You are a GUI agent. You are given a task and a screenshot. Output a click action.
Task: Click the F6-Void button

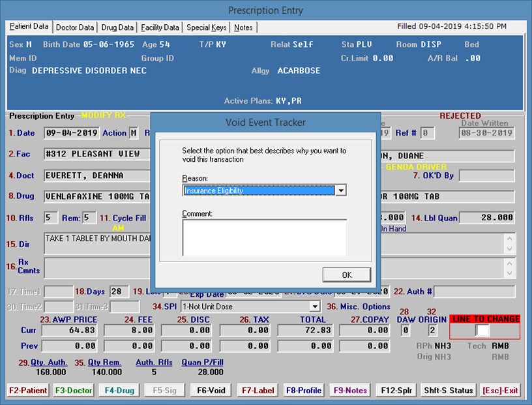211,390
